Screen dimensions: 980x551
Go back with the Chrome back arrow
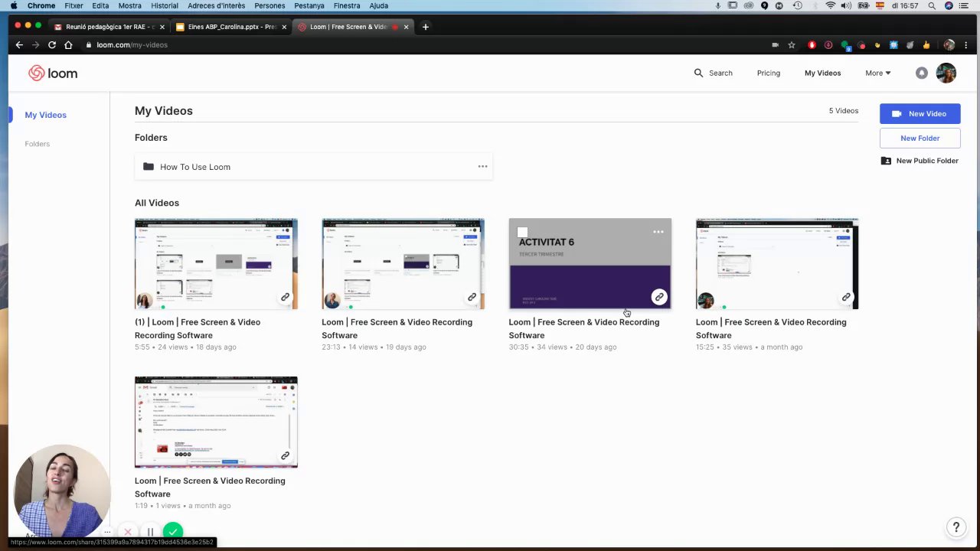click(x=19, y=45)
